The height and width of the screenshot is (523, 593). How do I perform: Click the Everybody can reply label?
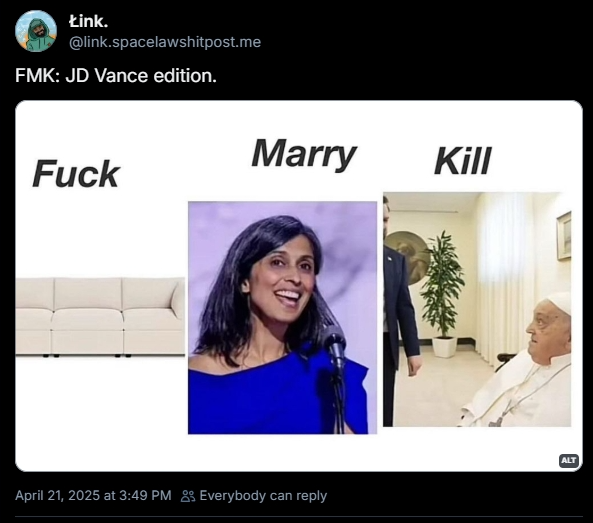point(263,496)
